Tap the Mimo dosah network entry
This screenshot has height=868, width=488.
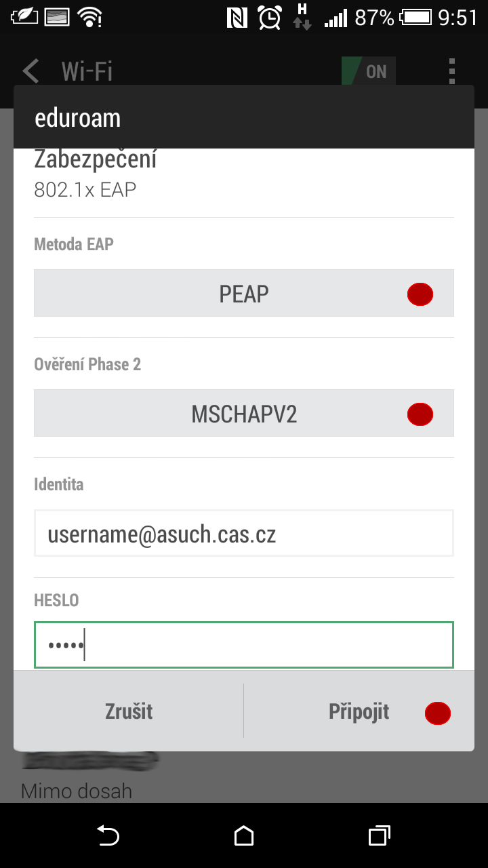tap(77, 791)
